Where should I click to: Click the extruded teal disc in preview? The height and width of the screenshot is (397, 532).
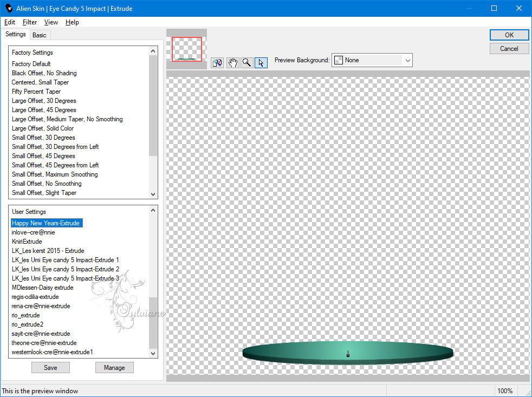tap(348, 353)
